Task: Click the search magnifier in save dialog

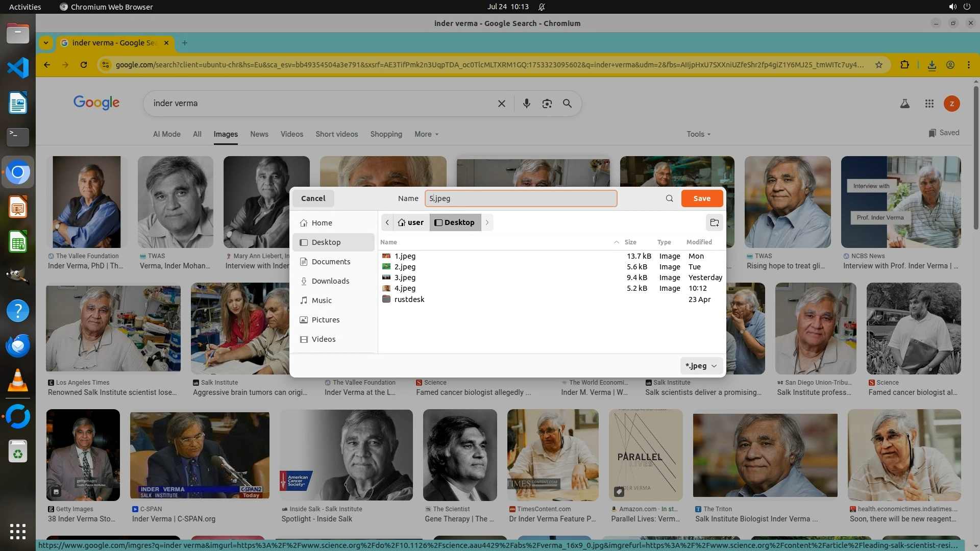Action: [669, 198]
